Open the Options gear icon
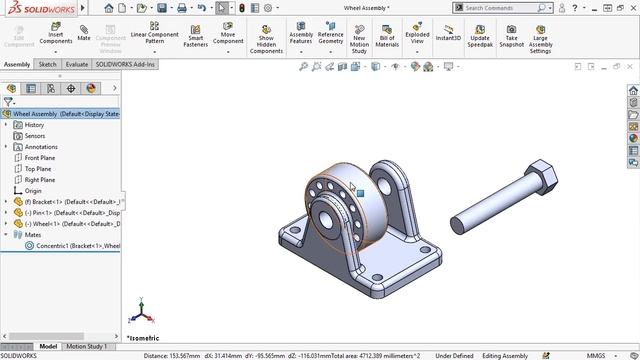Image resolution: width=640 pixels, height=360 pixels. click(x=268, y=8)
